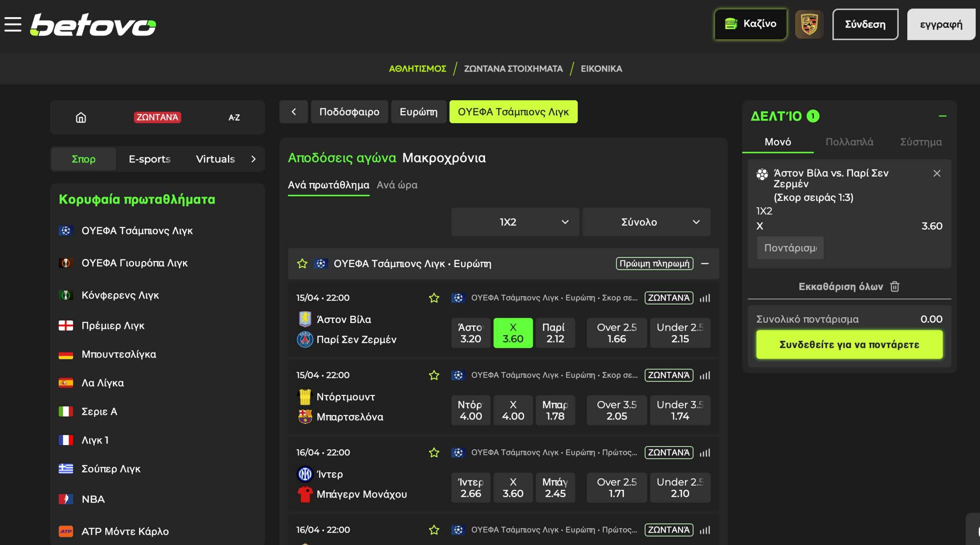Select Μπουντεσλίγκα from top championships

tap(119, 354)
